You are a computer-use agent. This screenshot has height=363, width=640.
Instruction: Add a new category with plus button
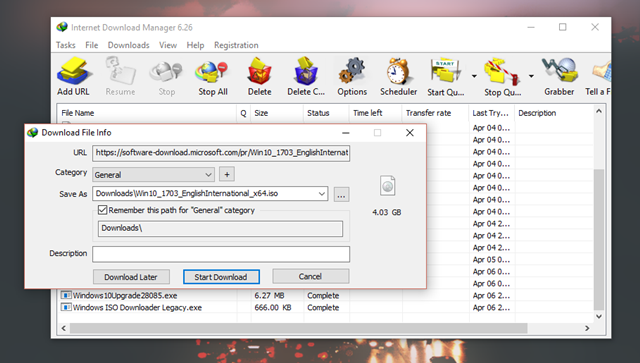click(227, 174)
